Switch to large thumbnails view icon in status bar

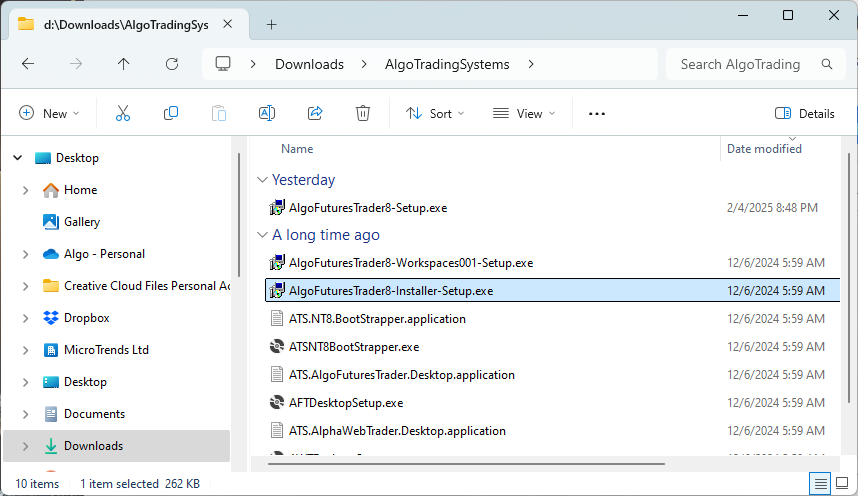[842, 483]
